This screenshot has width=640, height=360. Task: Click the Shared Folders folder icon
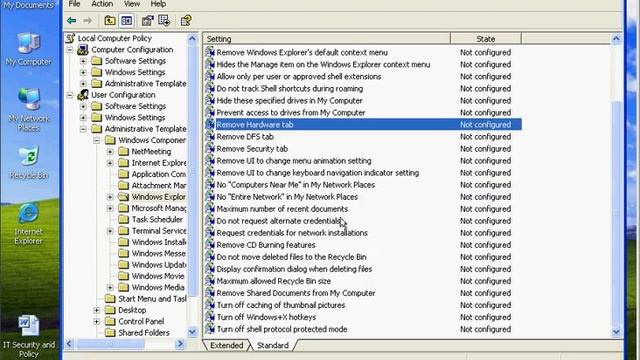110,333
